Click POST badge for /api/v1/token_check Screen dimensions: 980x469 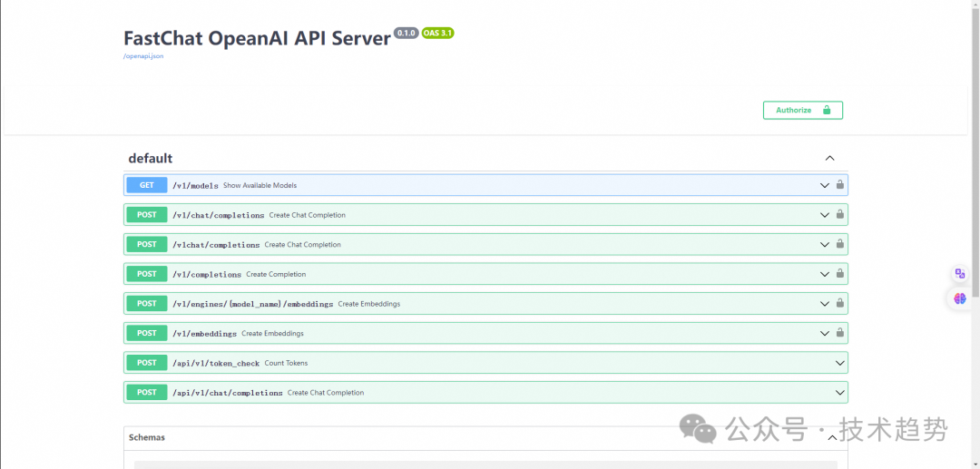(147, 363)
